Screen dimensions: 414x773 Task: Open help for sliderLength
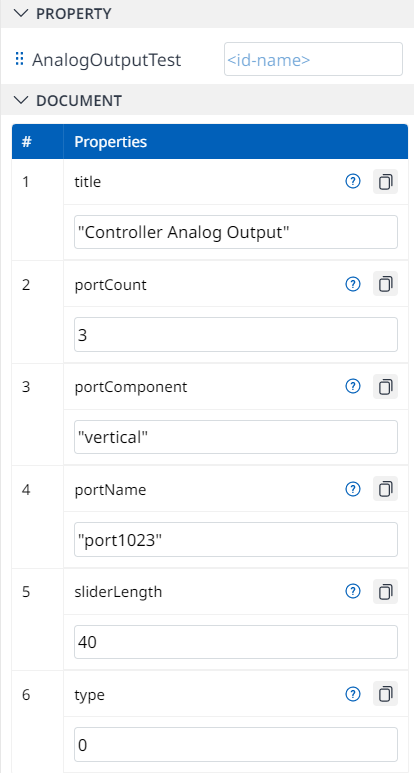point(353,591)
